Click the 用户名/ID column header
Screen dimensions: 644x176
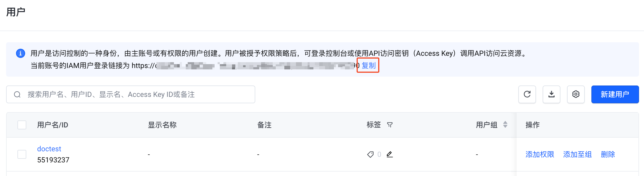(x=53, y=125)
